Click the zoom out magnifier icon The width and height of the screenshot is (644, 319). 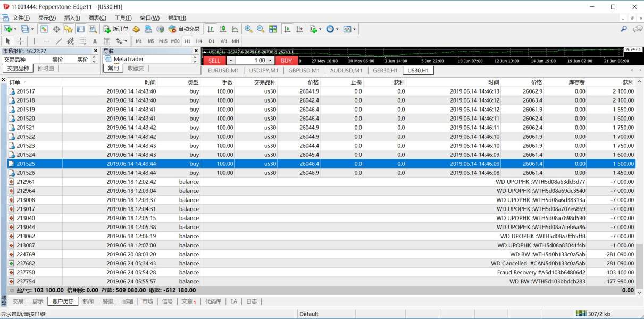point(261,29)
